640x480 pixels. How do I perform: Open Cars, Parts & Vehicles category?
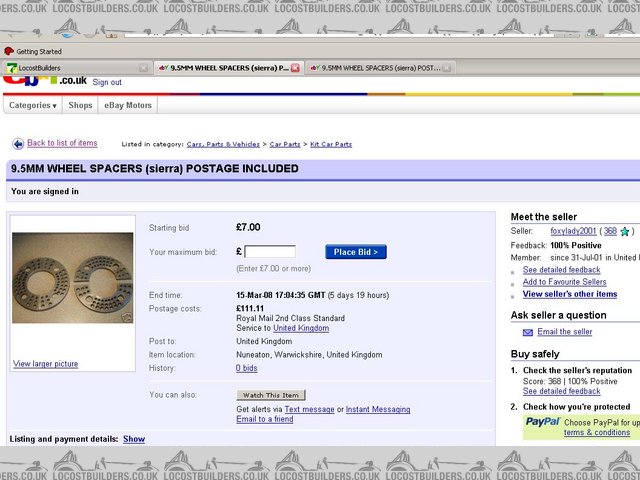[x=223, y=144]
